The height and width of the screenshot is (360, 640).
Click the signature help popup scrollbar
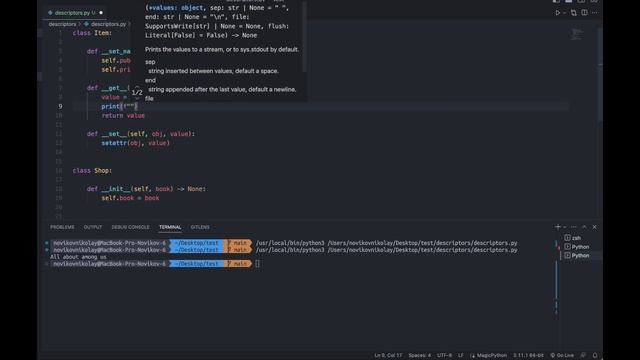coord(304,37)
